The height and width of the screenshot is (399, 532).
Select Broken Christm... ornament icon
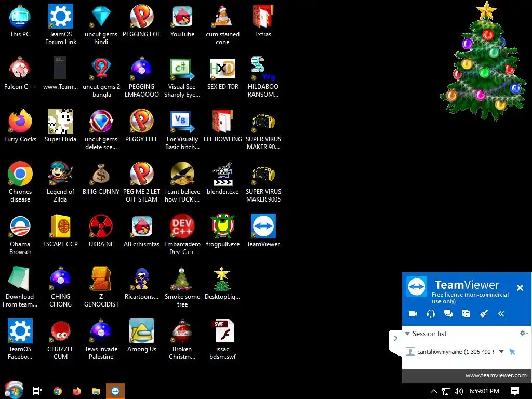(182, 339)
